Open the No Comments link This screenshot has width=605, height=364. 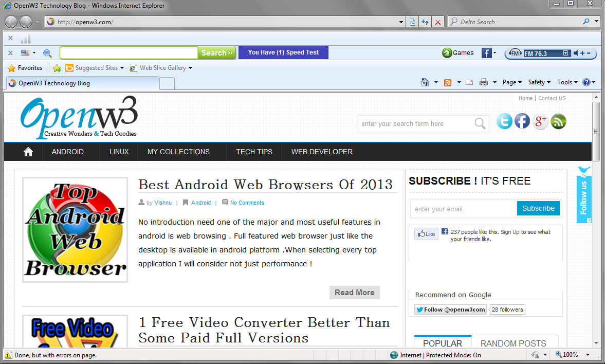pyautogui.click(x=247, y=203)
